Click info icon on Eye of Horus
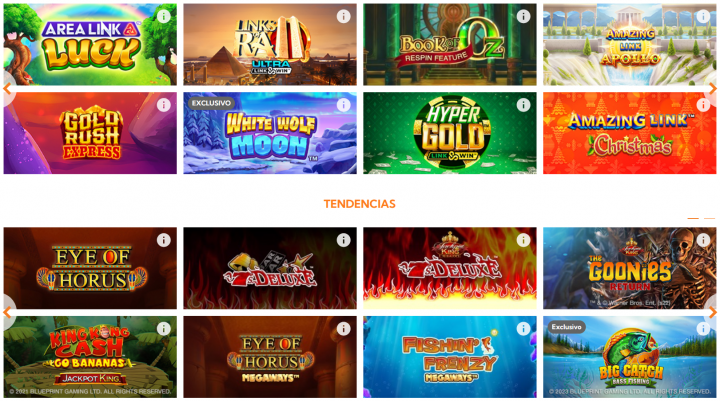 click(x=163, y=240)
